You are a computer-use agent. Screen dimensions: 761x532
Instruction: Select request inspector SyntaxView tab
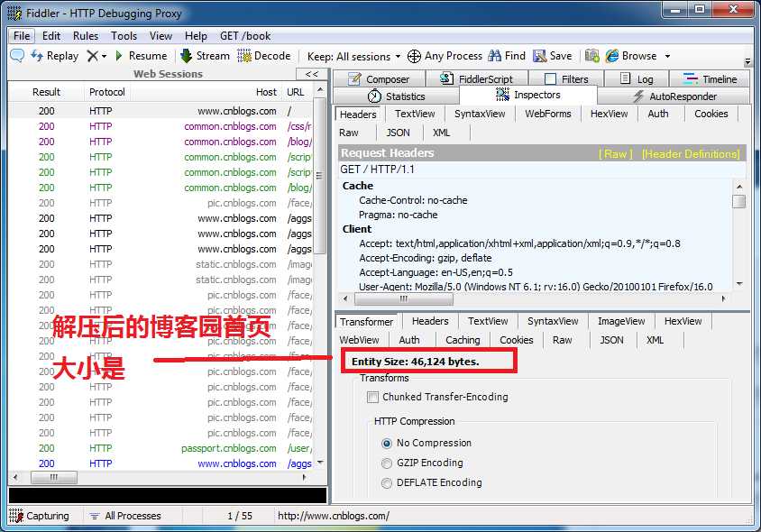(x=480, y=114)
